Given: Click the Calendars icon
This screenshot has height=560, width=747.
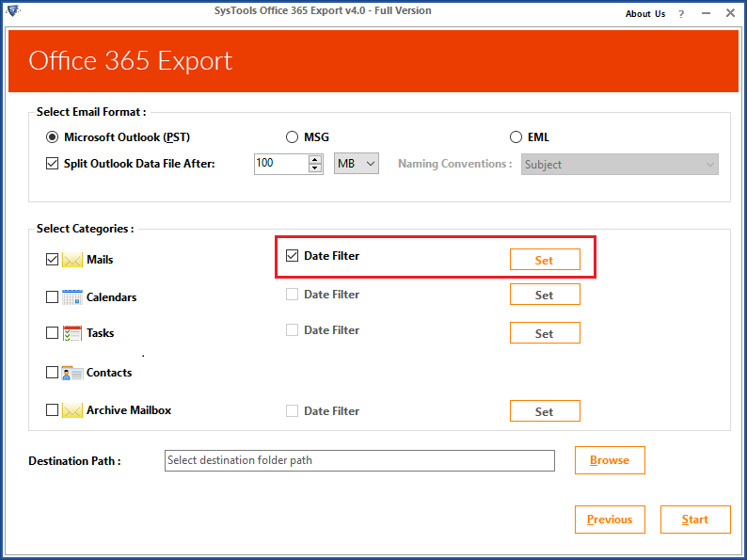Looking at the screenshot, I should (72, 296).
